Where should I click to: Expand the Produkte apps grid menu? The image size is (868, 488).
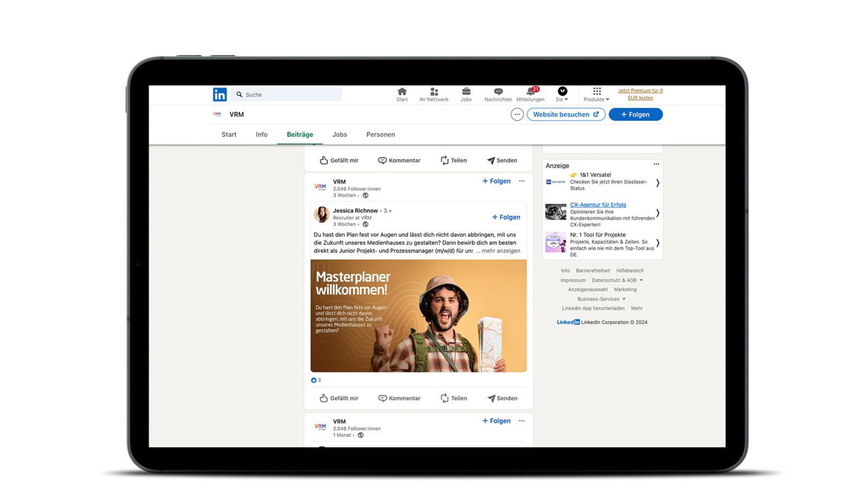(597, 94)
